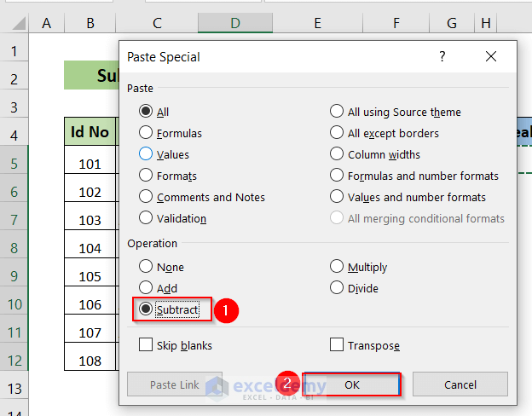The image size is (532, 416).
Task: Select column E header
Action: click(317, 23)
